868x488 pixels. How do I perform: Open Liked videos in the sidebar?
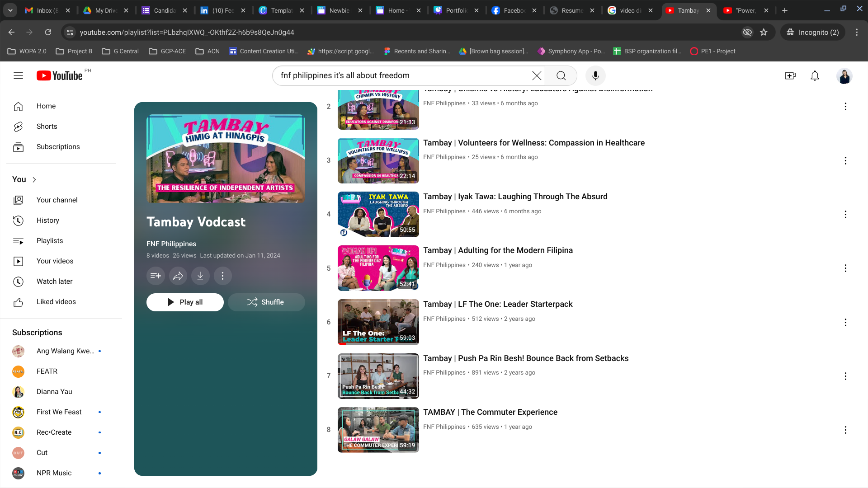[x=61, y=302]
